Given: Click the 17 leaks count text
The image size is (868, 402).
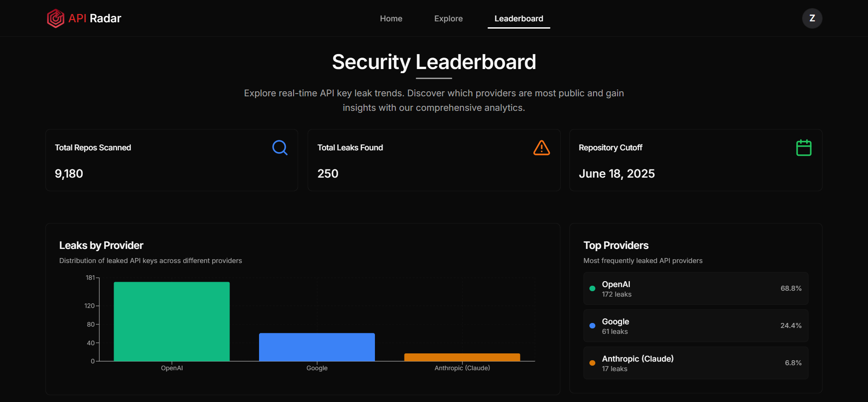Looking at the screenshot, I should 614,369.
